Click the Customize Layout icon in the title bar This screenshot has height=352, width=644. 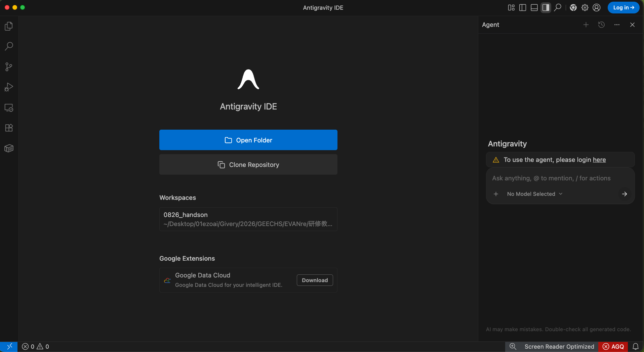[511, 7]
